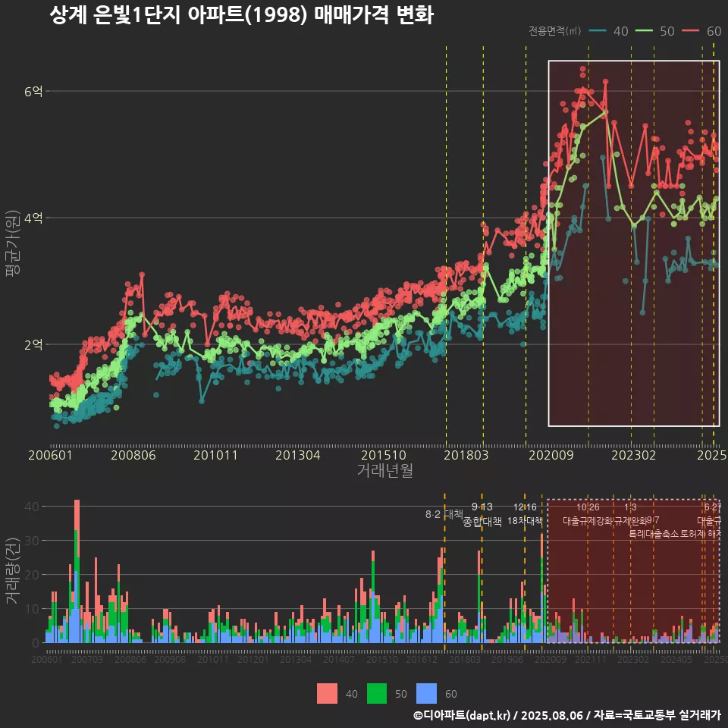Click the chart title '상계 은빛1단지 아파트(1998) 매매가격 변화'
Screen dimensions: 728x728
pos(241,14)
